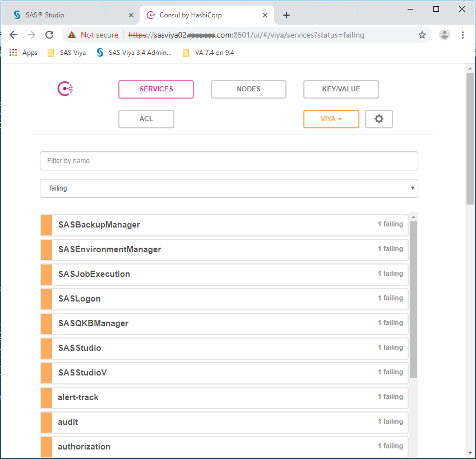Screen dimensions: 476x459
Task: Click the page scrollbar thumb
Action: (470, 138)
